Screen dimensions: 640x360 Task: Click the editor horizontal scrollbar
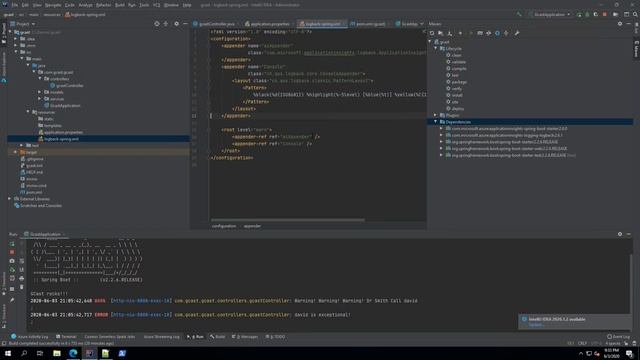(287, 220)
